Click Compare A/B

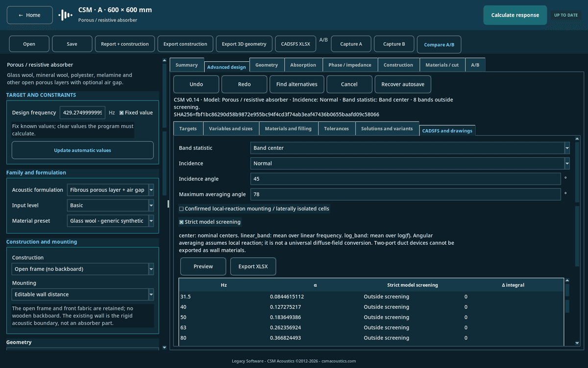(x=439, y=45)
